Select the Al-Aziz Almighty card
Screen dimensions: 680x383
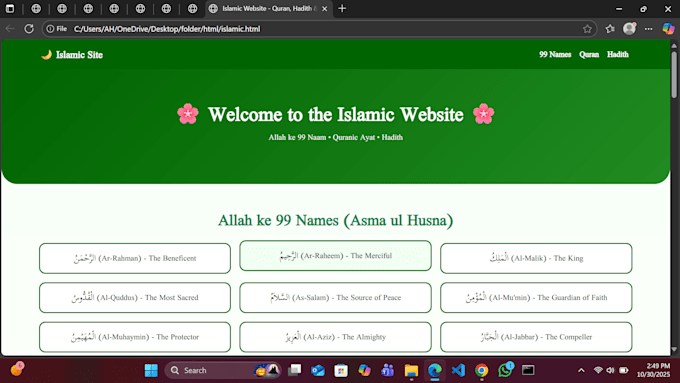pyautogui.click(x=335, y=337)
